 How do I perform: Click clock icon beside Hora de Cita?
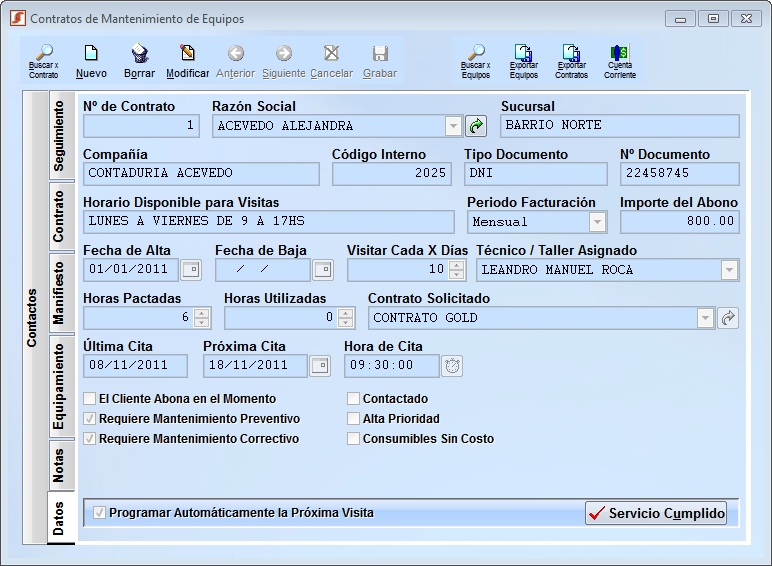point(452,366)
